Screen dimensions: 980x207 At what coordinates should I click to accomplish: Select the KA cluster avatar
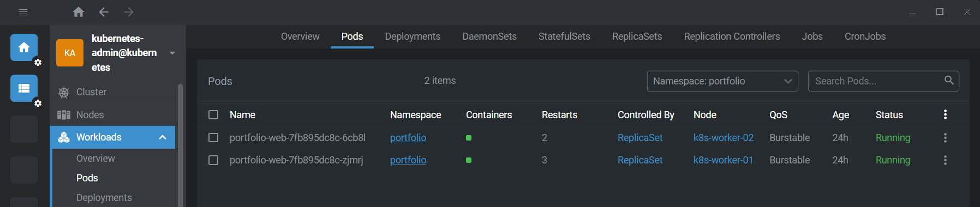(x=70, y=53)
